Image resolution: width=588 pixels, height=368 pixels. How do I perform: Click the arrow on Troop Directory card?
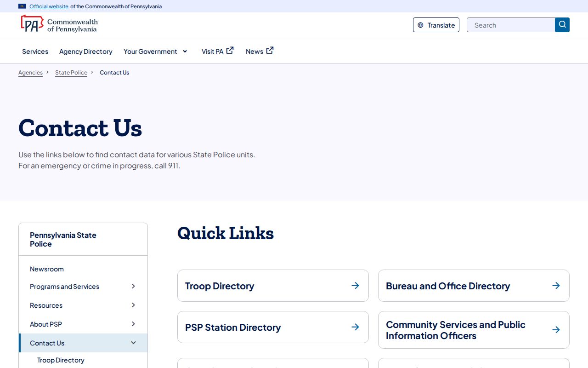point(355,286)
